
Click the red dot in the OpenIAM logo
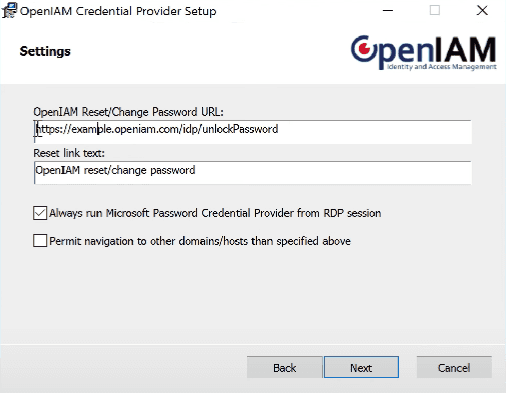[365, 49]
